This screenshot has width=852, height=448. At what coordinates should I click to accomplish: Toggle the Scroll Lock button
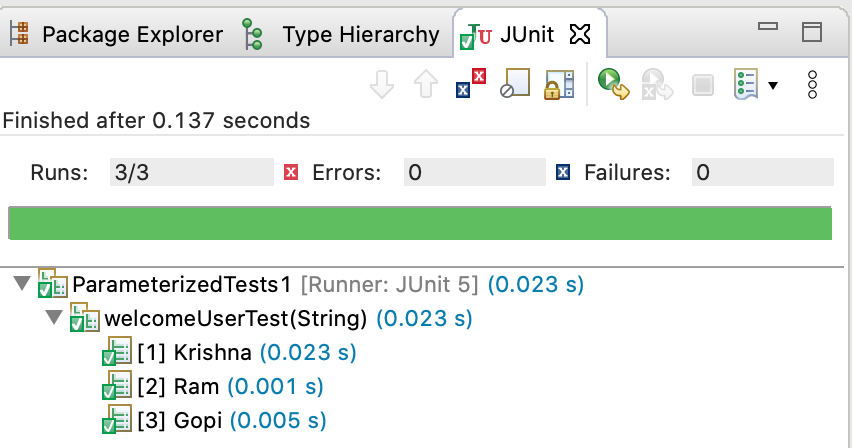pyautogui.click(x=557, y=85)
